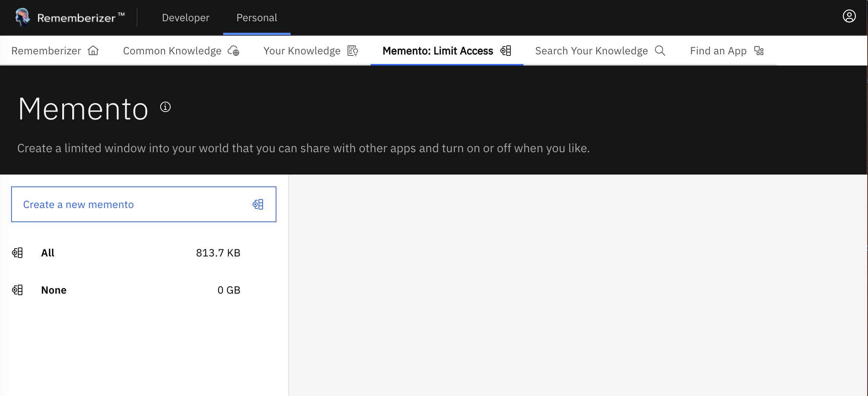
Task: Click the home icon beside Rememberizer
Action: [x=93, y=51]
